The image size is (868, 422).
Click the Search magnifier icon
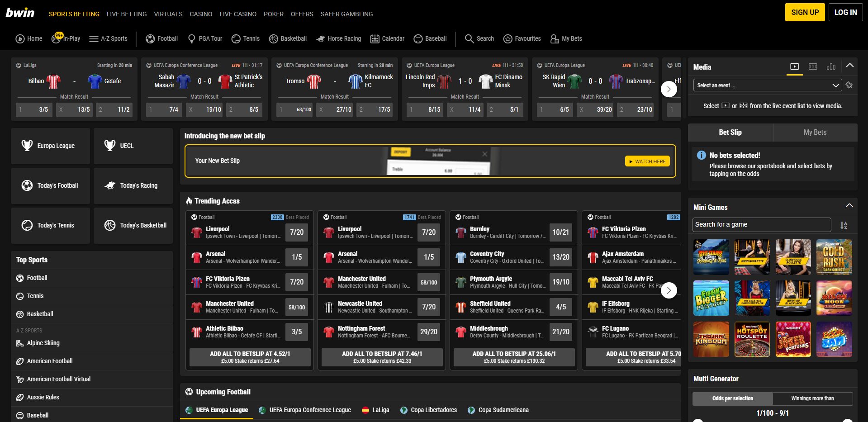pyautogui.click(x=470, y=39)
